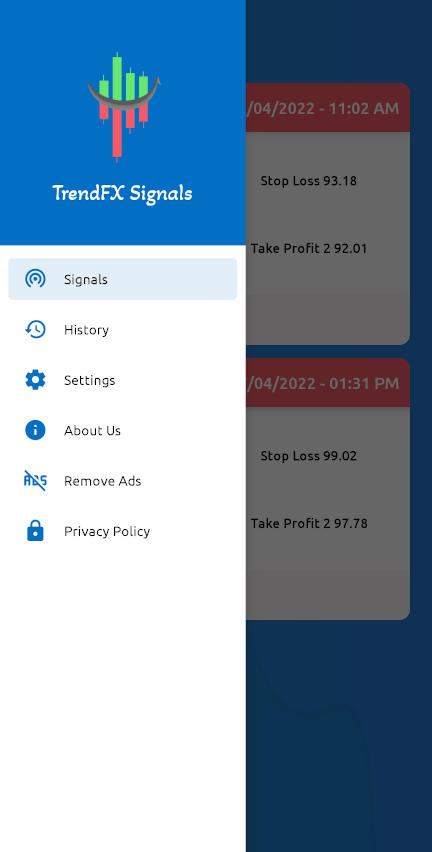
Task: Select the Take Profit 2 97.78 text
Action: pyautogui.click(x=309, y=524)
